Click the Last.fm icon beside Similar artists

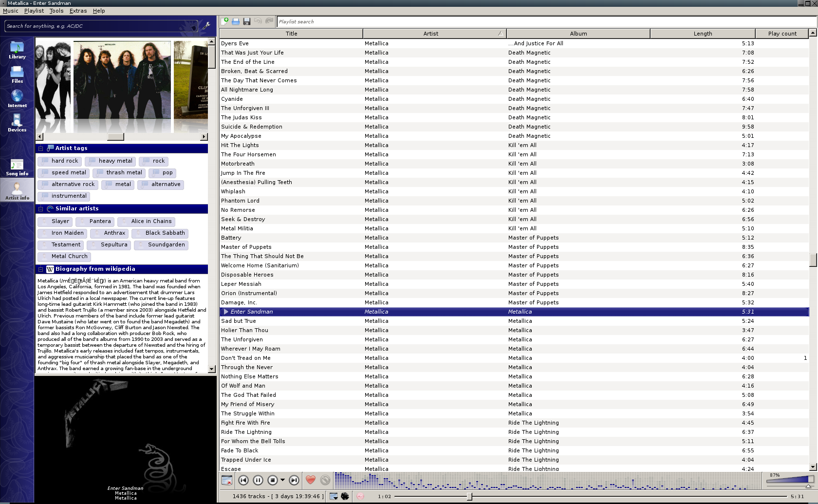pos(50,209)
